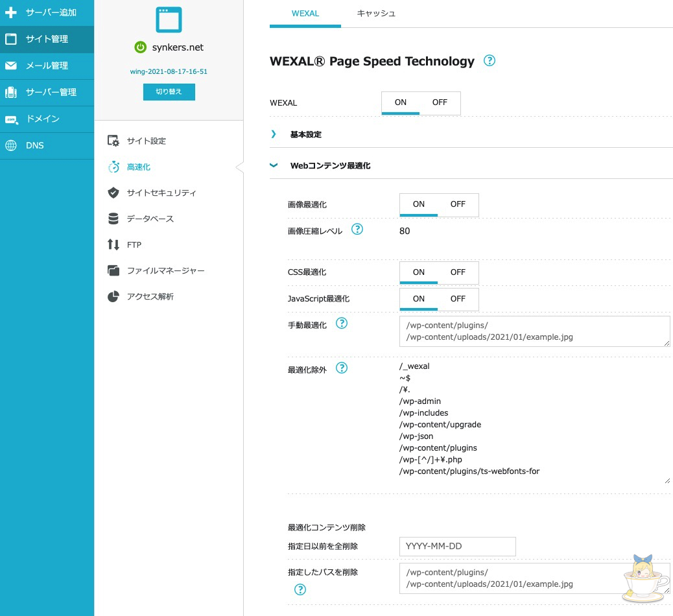Screen dimensions: 673x616
Task: Open データベース from the side menu
Action: 150,219
